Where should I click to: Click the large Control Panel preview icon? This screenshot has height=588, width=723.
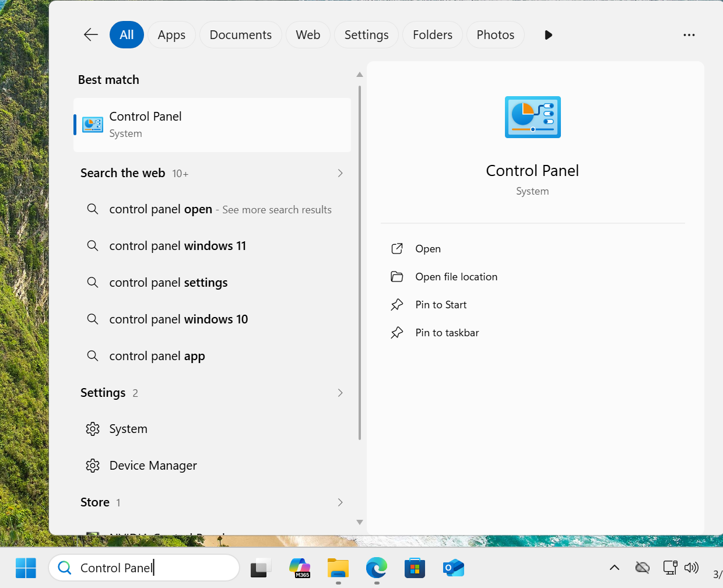pyautogui.click(x=532, y=117)
